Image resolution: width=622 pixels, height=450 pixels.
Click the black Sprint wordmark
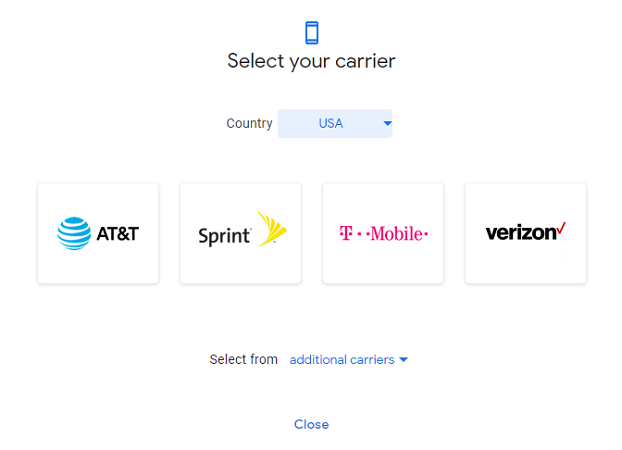coord(222,236)
